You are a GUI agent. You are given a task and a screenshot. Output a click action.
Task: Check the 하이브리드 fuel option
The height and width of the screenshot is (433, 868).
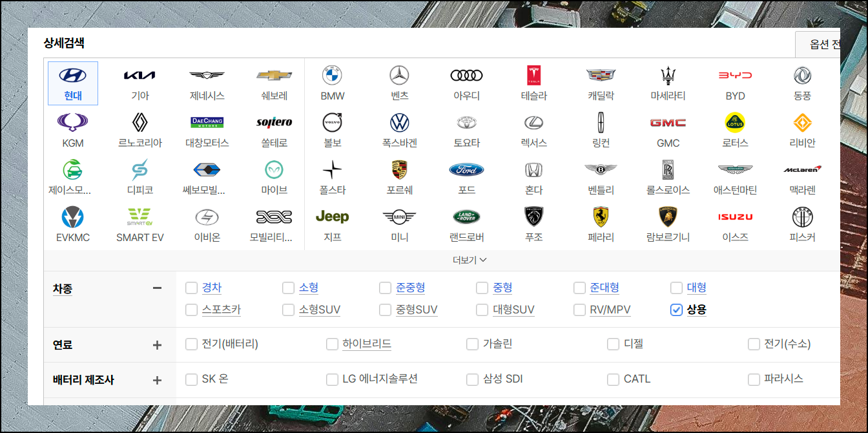(x=332, y=344)
